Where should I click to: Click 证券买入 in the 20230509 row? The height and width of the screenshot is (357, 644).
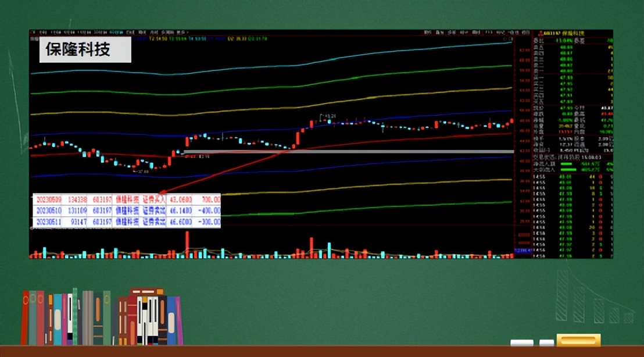coord(154,199)
